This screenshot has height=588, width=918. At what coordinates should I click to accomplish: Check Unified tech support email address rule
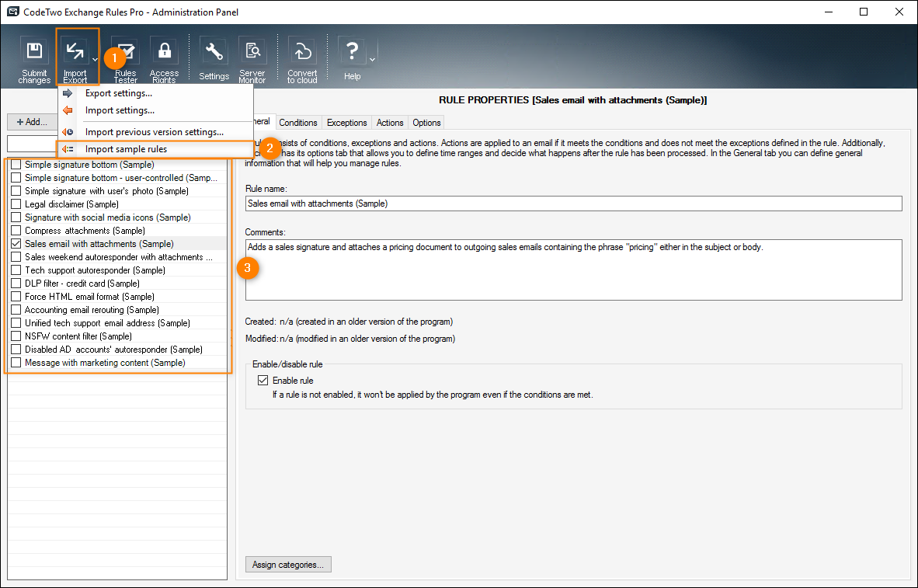point(16,322)
